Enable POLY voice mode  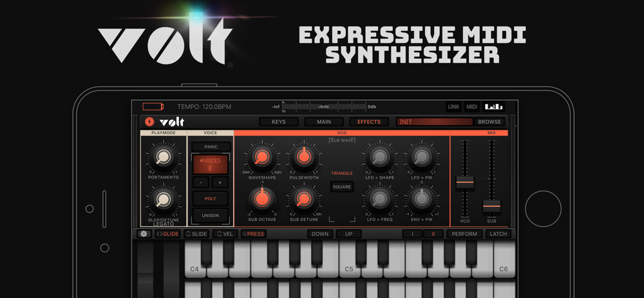click(211, 199)
